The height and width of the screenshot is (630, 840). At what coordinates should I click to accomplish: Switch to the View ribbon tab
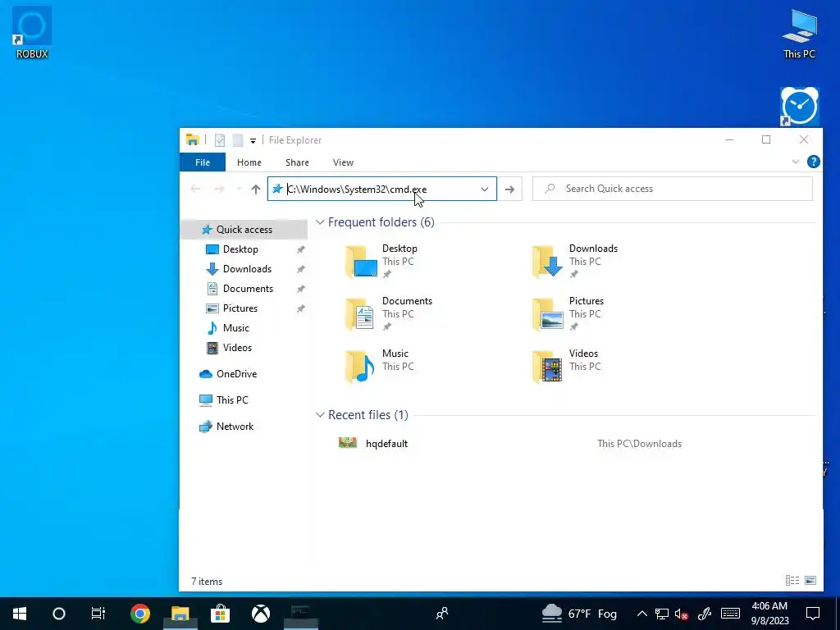[343, 162]
